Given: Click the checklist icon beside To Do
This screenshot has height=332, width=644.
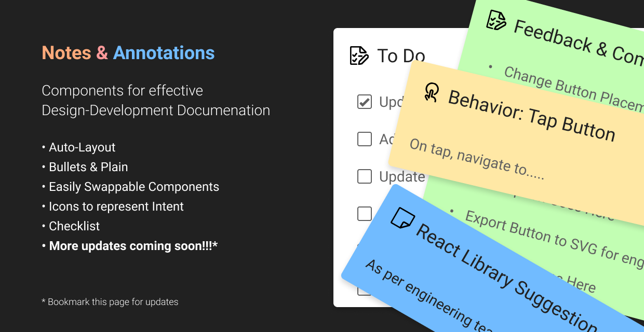Looking at the screenshot, I should pyautogui.click(x=359, y=56).
